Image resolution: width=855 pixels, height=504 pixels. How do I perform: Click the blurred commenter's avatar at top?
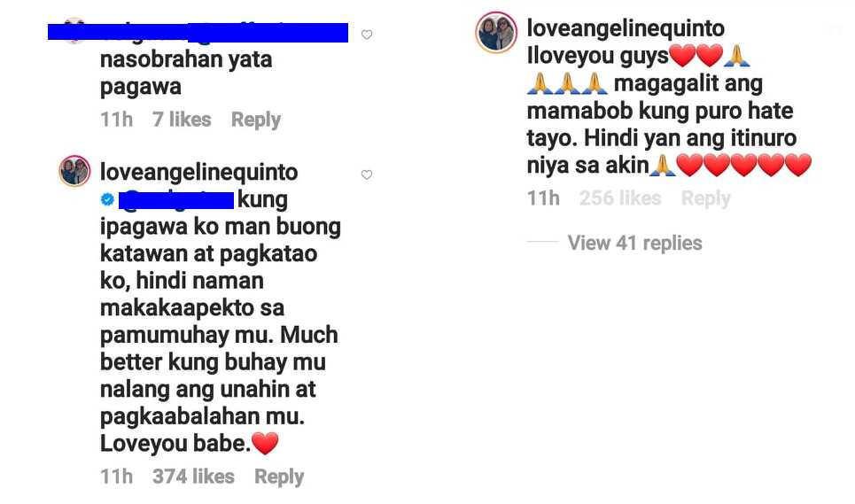(x=74, y=29)
